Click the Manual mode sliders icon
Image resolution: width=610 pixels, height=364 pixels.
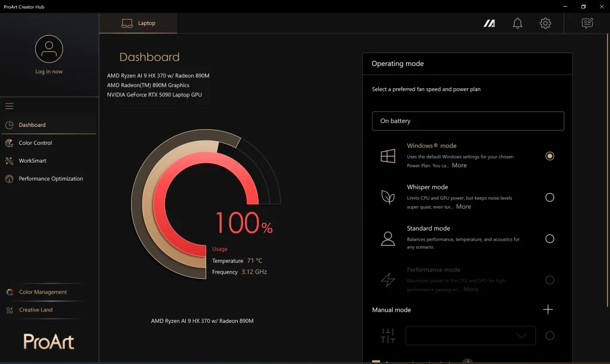click(388, 335)
